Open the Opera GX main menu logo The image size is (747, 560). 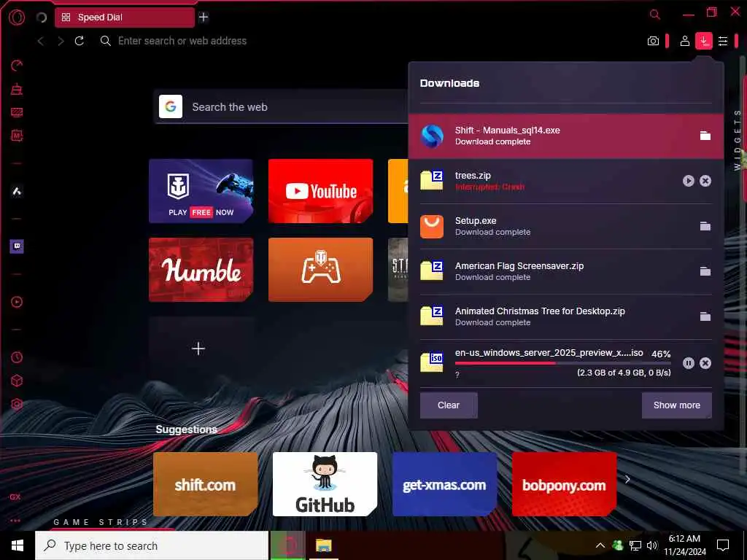[x=17, y=17]
